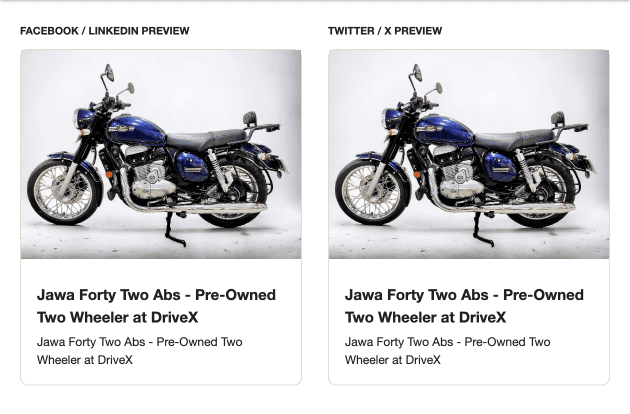Click the bold Jawa Forty Two title in Twitter card
This screenshot has height=414, width=630.
464,306
